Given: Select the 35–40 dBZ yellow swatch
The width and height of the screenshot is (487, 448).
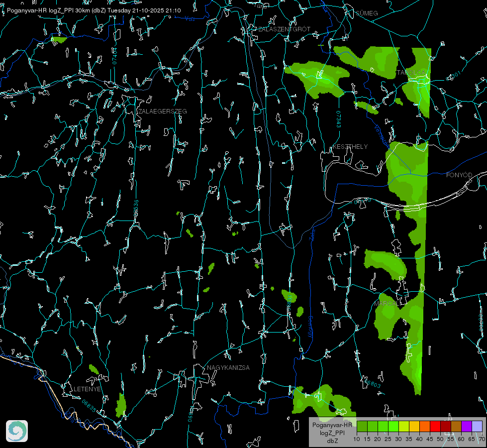Looking at the screenshot, I should [414, 426].
